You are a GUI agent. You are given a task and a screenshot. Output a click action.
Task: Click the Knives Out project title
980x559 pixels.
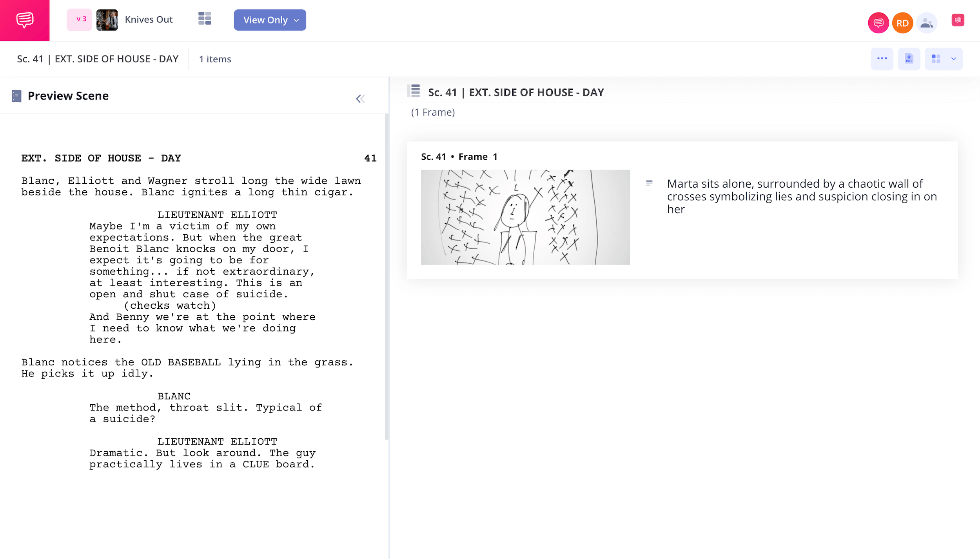[x=149, y=20]
